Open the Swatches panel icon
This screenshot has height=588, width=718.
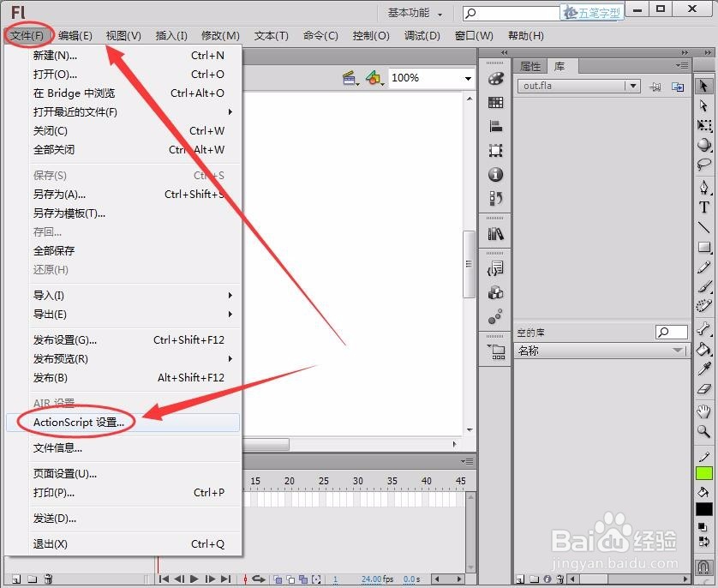point(495,103)
